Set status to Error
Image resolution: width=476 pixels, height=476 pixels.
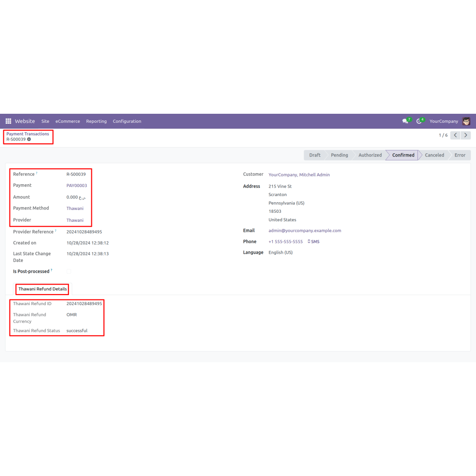(460, 155)
